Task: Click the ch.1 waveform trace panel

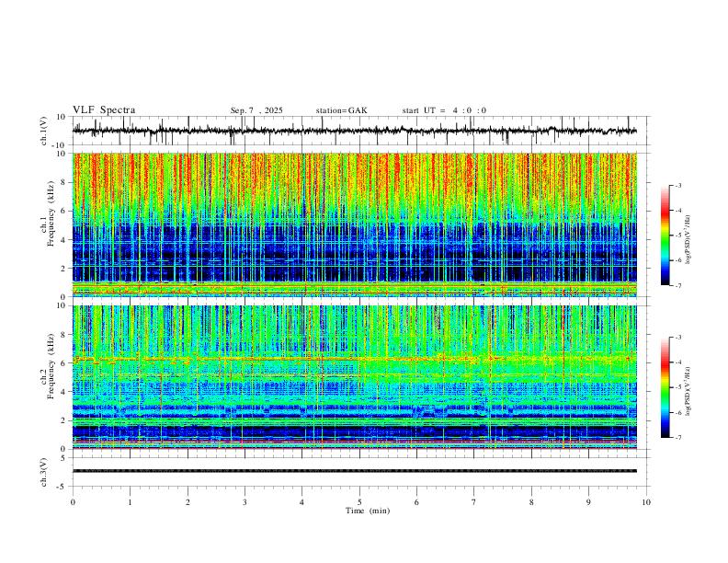Action: coord(361,131)
